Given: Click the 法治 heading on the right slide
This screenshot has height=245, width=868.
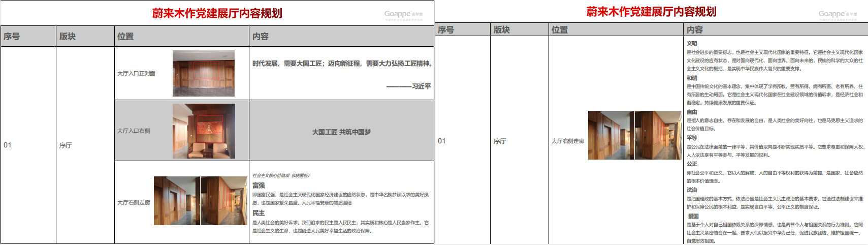Looking at the screenshot, I should (x=692, y=190).
